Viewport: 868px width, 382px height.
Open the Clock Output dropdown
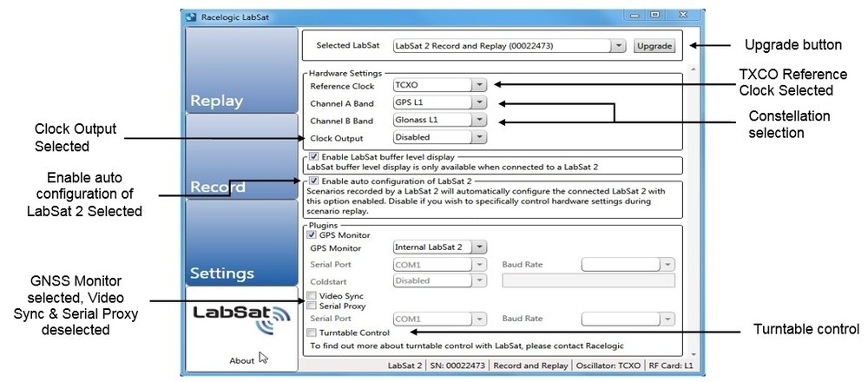pos(480,137)
